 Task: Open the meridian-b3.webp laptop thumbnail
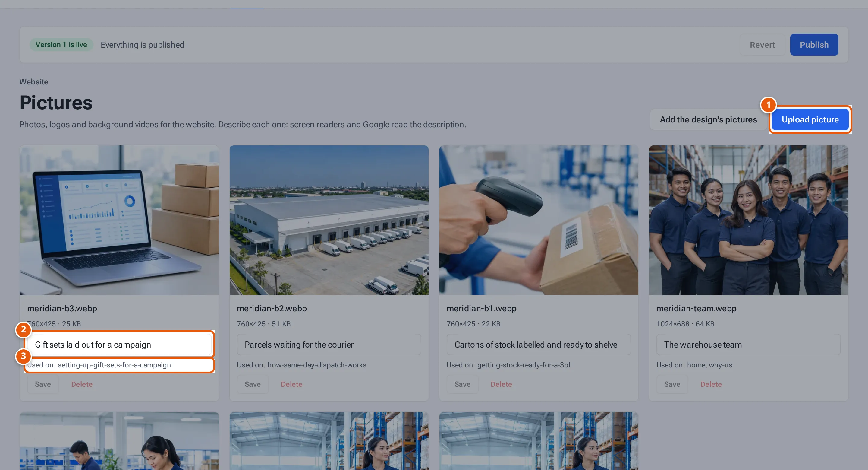pyautogui.click(x=119, y=220)
